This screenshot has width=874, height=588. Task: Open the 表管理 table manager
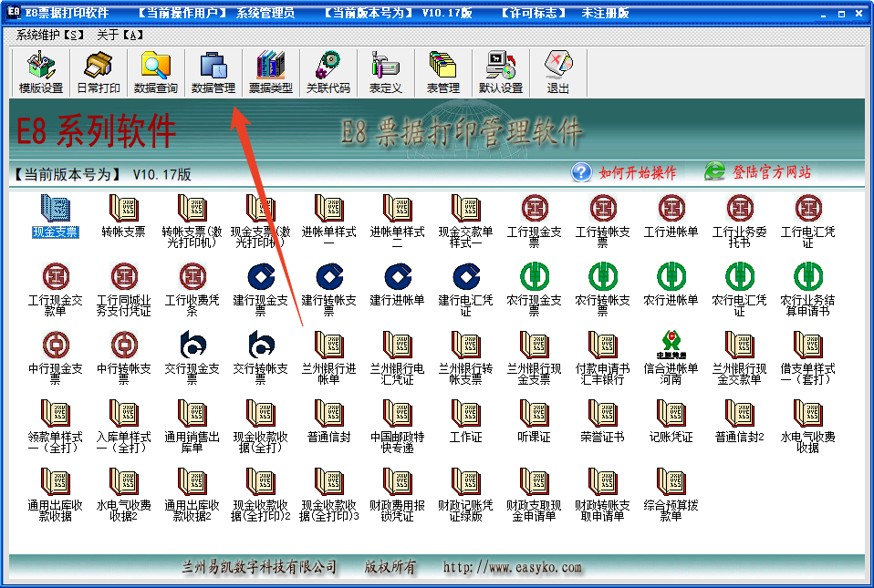(443, 73)
